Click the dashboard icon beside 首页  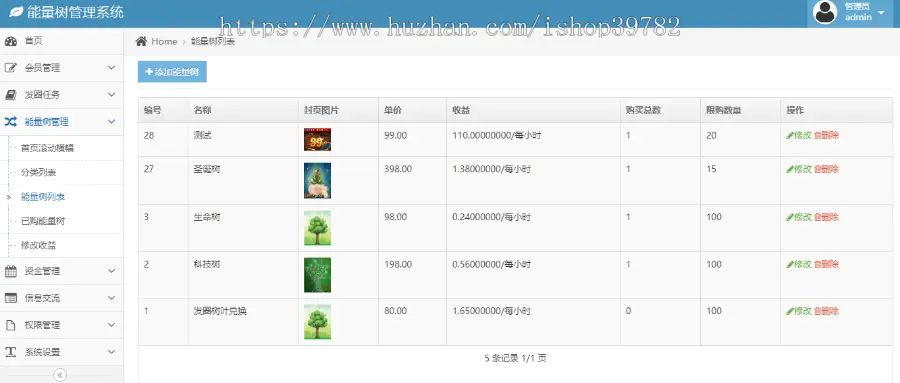click(11, 41)
